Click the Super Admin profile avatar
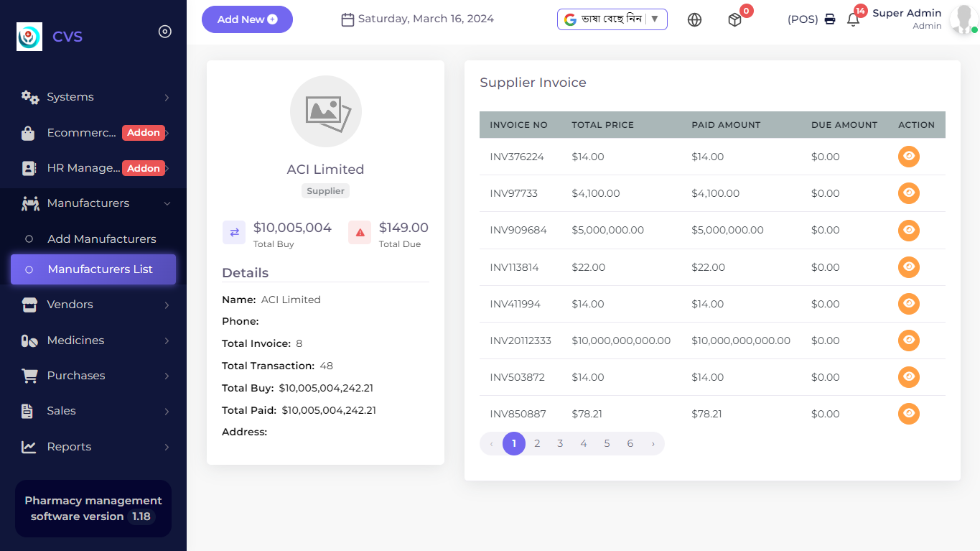The height and width of the screenshot is (551, 980). point(963,19)
